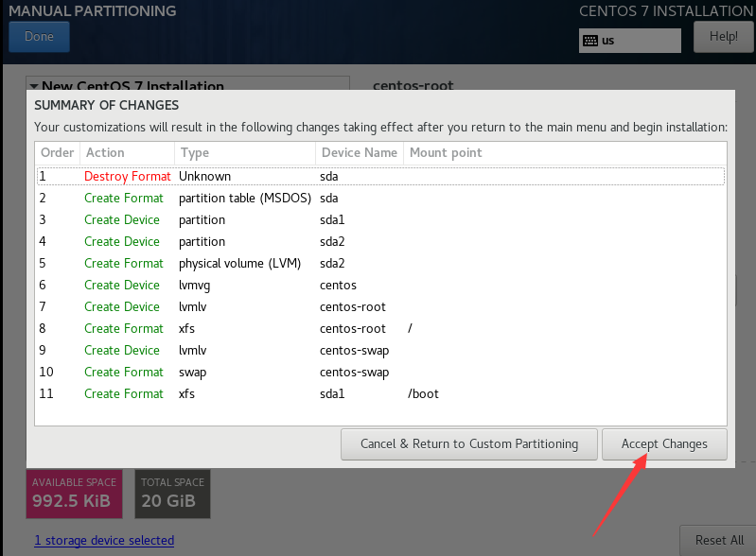Viewport: 756px width, 556px height.
Task: Select row 3 creating partition sda1
Action: [x=381, y=219]
